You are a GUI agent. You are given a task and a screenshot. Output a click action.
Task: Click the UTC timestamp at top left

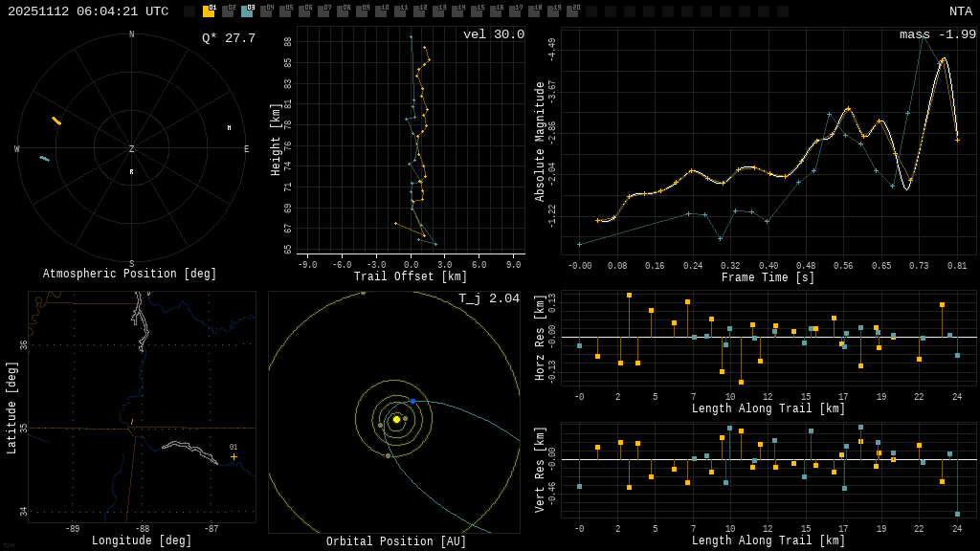(x=88, y=11)
